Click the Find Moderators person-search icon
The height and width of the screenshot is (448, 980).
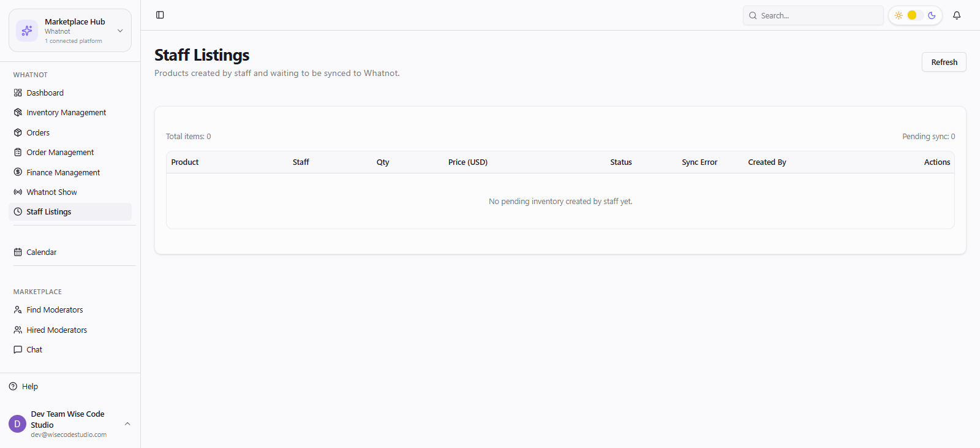click(x=18, y=309)
